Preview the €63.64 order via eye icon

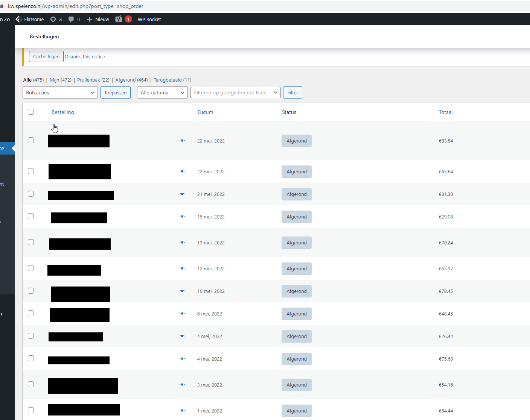click(182, 171)
